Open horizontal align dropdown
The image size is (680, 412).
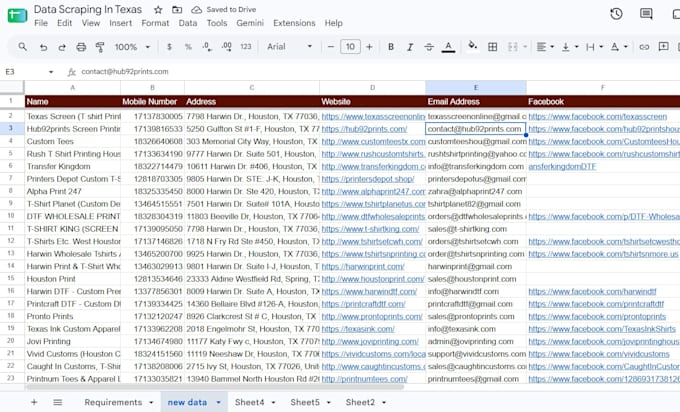click(x=545, y=47)
